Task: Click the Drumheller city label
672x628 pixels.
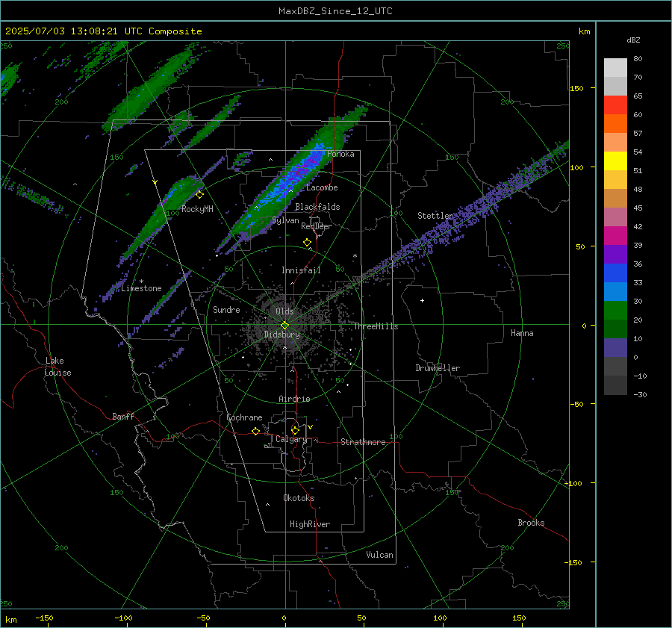Action: [x=438, y=368]
